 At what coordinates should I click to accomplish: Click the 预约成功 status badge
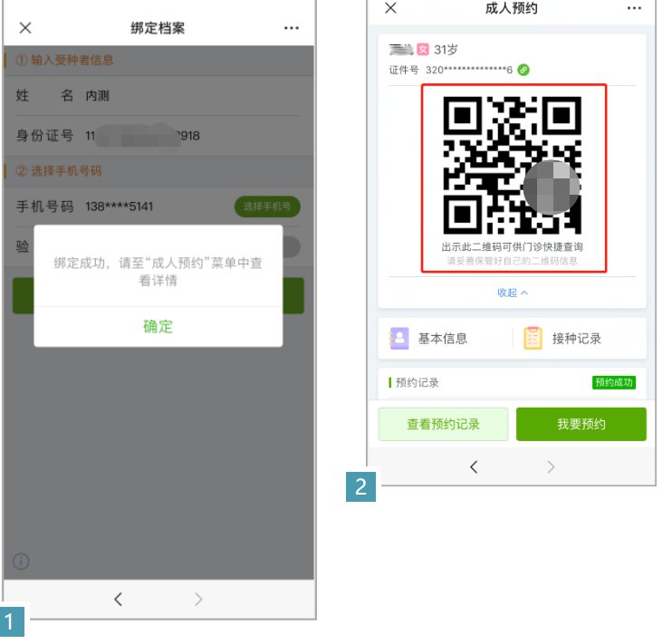coord(614,382)
